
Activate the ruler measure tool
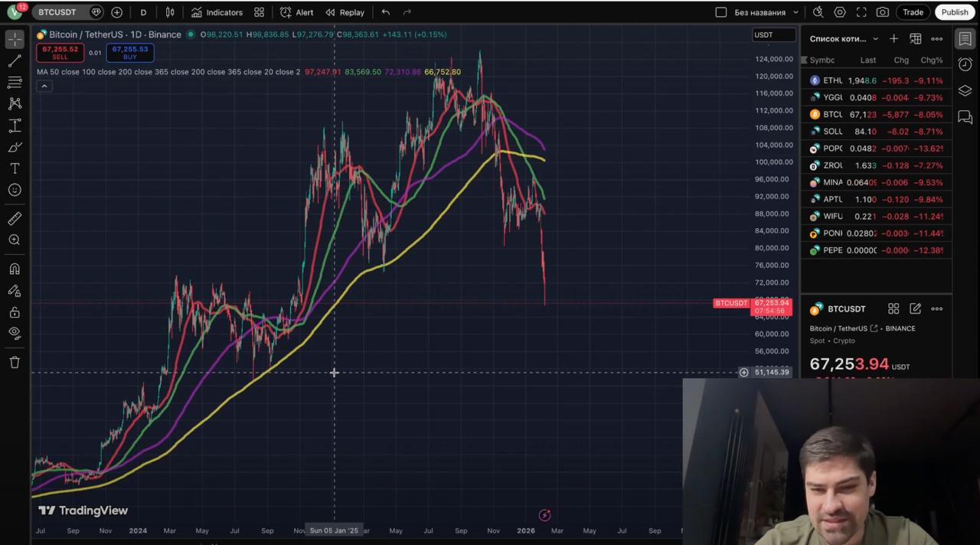tap(15, 219)
